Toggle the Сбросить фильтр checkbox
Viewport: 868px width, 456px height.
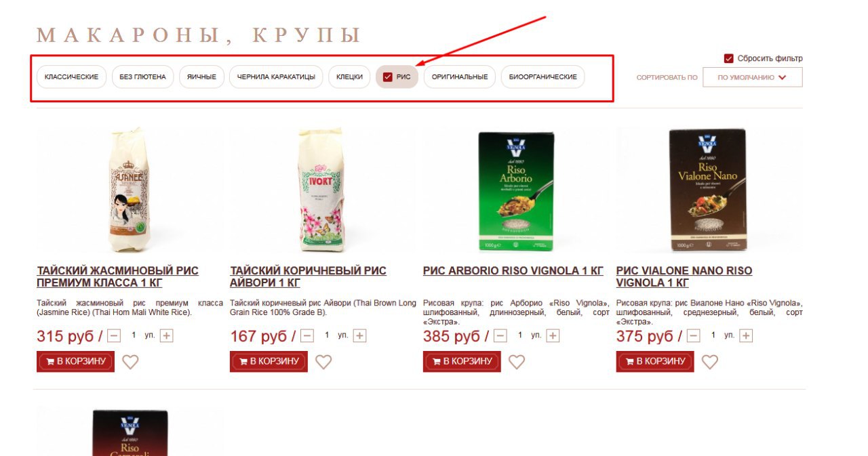(729, 58)
